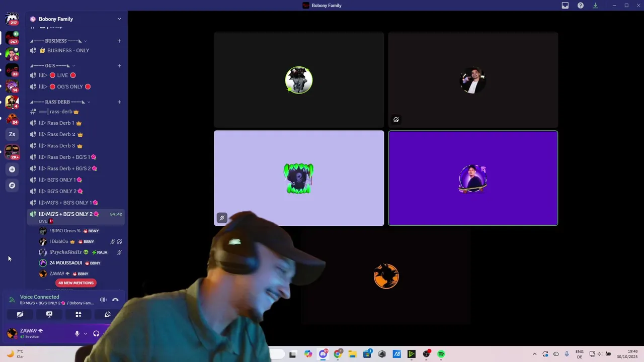Select lavender participant tile

(x=299, y=178)
